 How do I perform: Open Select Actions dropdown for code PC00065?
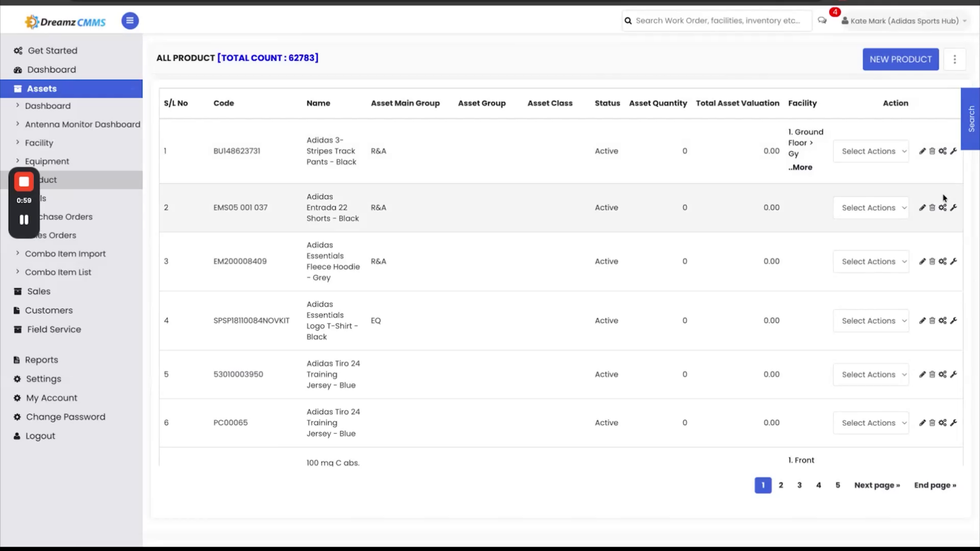pos(871,423)
